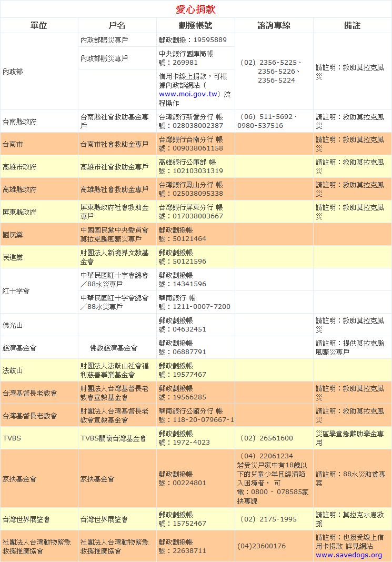Select the 劃撥帳號 column header

point(195,25)
